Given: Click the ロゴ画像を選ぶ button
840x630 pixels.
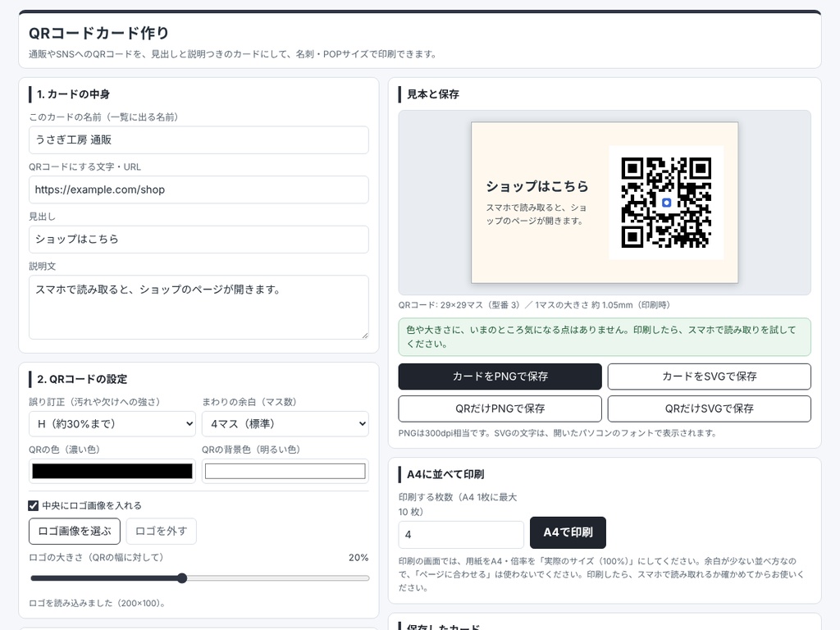Looking at the screenshot, I should (x=75, y=531).
